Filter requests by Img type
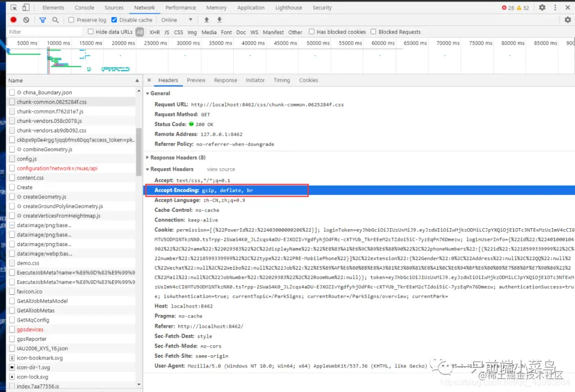Screen dimensions: 575x392 [x=192, y=32]
